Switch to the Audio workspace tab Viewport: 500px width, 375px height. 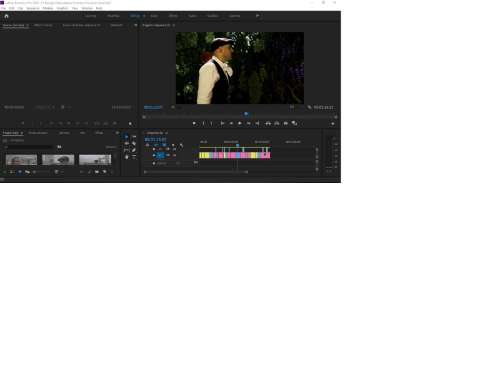click(193, 16)
